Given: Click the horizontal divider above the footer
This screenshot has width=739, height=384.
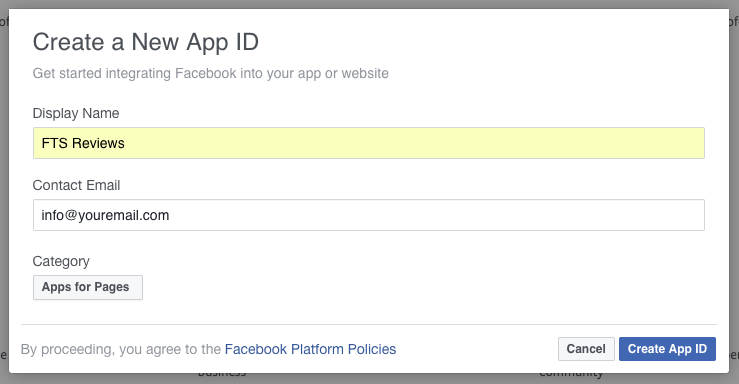Looking at the screenshot, I should tap(369, 324).
